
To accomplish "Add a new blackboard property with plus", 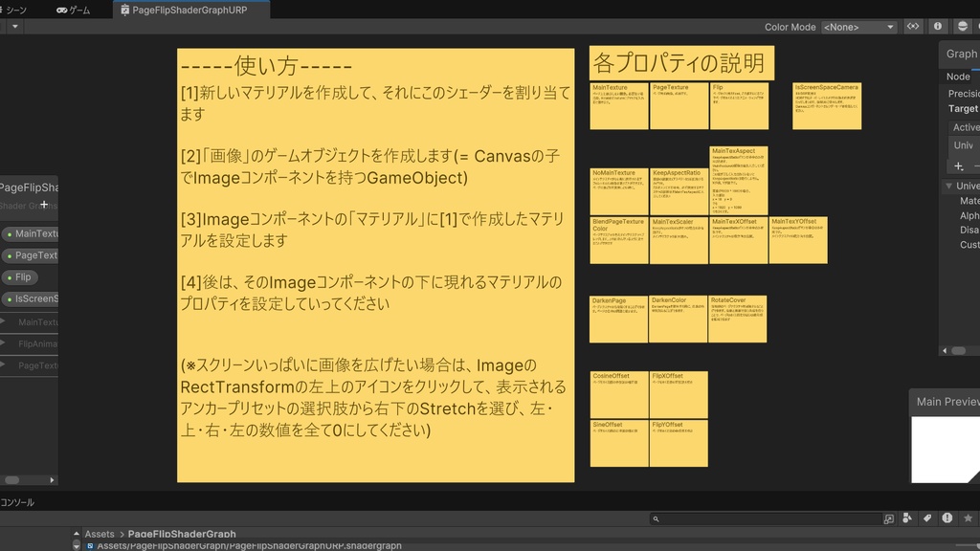I will point(44,204).
